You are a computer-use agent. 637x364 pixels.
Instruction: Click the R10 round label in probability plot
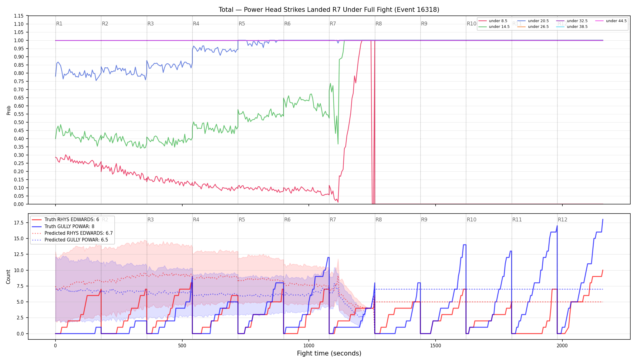tap(471, 24)
